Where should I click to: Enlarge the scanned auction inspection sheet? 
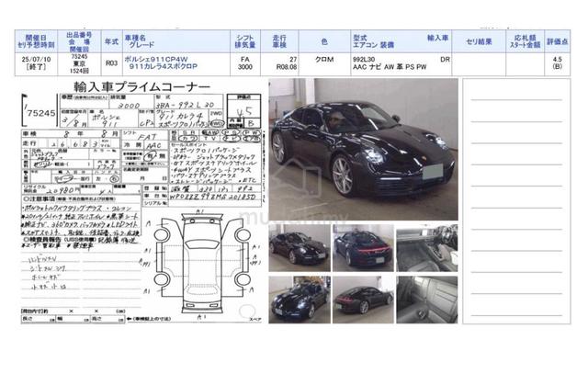click(x=141, y=201)
